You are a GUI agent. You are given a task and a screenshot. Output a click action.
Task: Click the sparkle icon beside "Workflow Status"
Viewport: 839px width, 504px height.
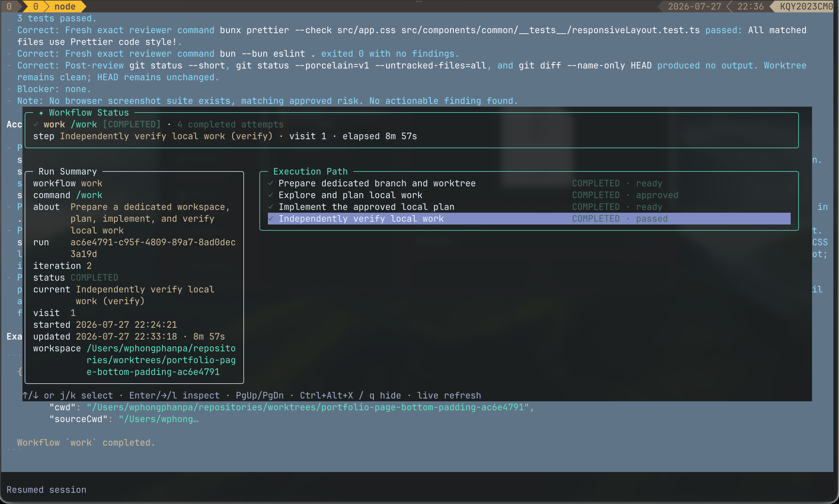41,113
